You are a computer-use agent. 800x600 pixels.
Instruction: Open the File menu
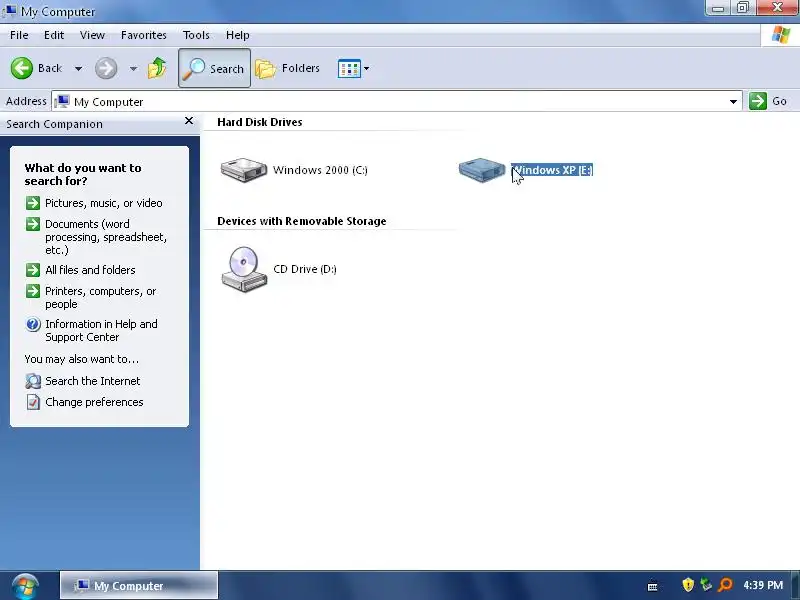click(x=19, y=35)
